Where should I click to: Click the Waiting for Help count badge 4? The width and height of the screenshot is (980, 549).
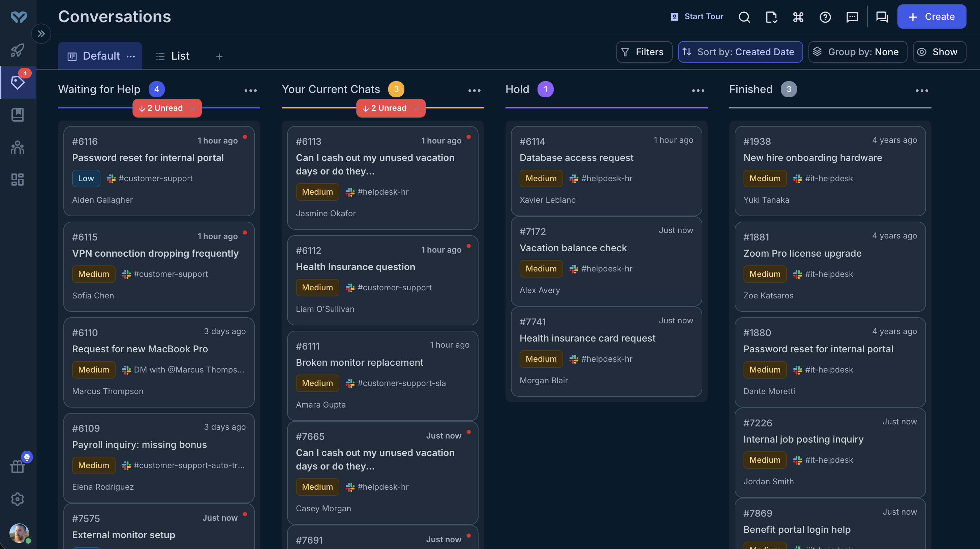point(156,89)
